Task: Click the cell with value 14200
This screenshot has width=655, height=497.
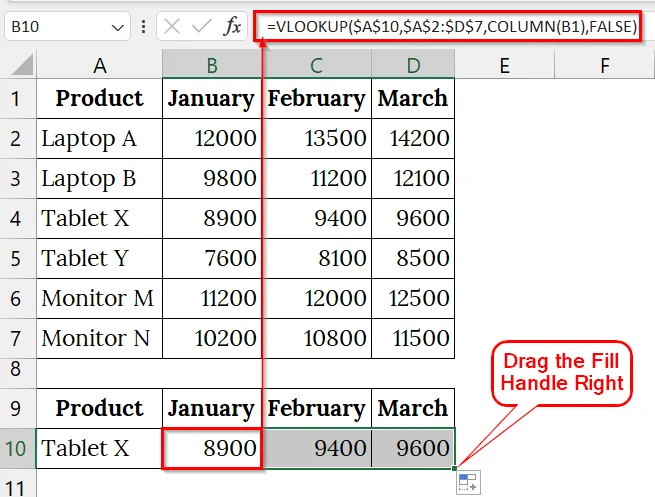Action: click(413, 138)
